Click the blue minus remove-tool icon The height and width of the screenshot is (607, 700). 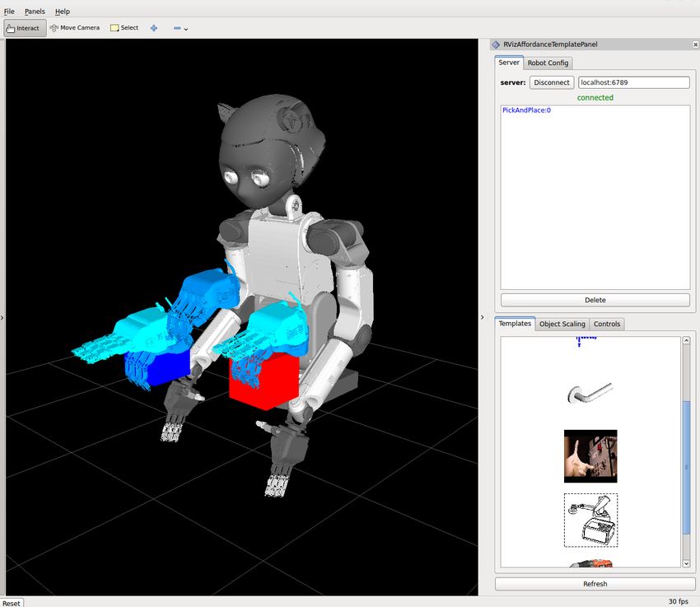click(x=177, y=28)
